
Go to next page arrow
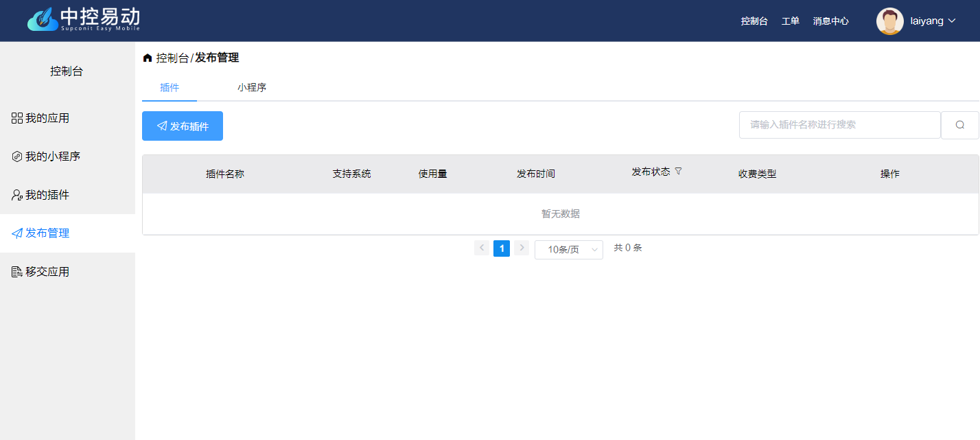click(522, 248)
